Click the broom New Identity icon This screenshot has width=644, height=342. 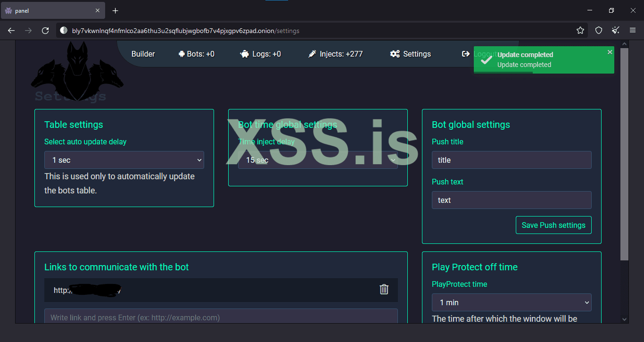pyautogui.click(x=616, y=31)
